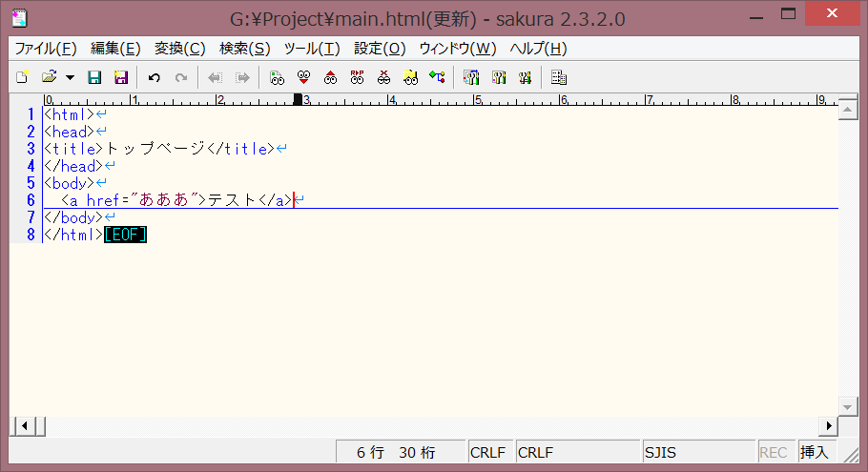The image size is (868, 472).
Task: Open the 検索(S) menu
Action: tap(245, 49)
